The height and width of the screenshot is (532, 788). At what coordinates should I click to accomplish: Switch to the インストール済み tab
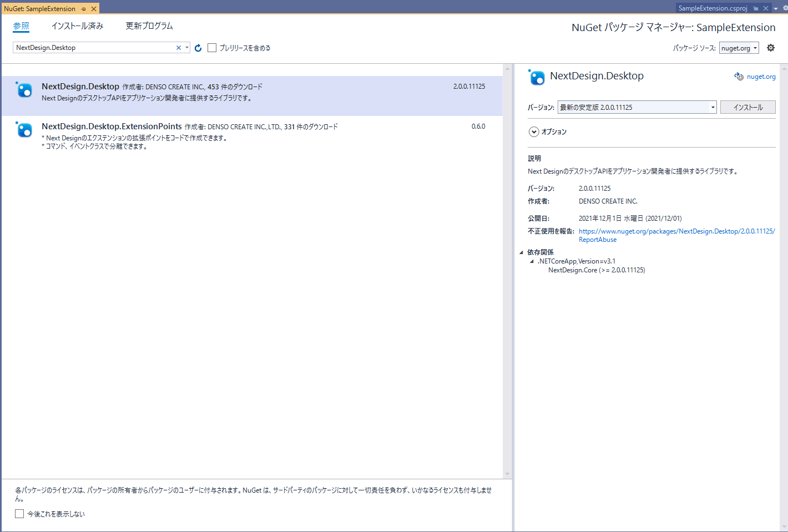77,26
